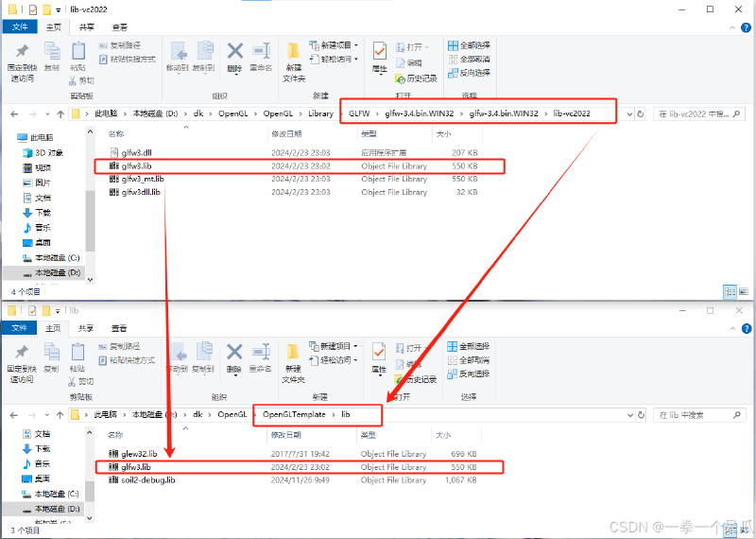Open Easy access (轻松访问) dropdown in lib-vc2022 window
756x539 pixels.
pyautogui.click(x=335, y=59)
